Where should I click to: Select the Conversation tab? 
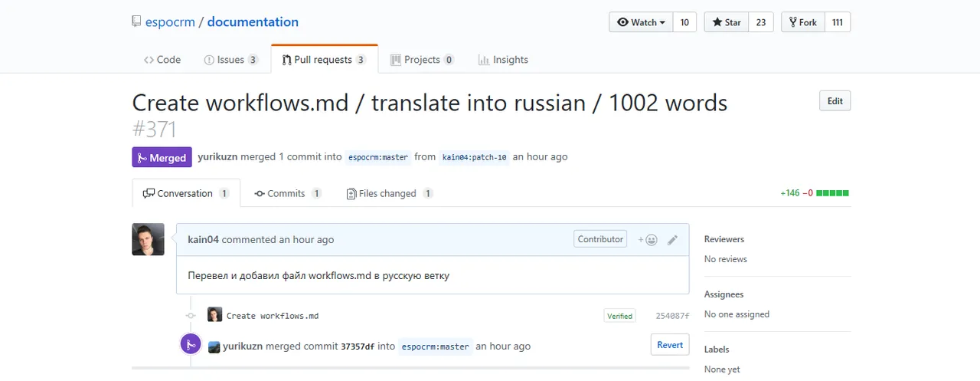pyautogui.click(x=186, y=193)
